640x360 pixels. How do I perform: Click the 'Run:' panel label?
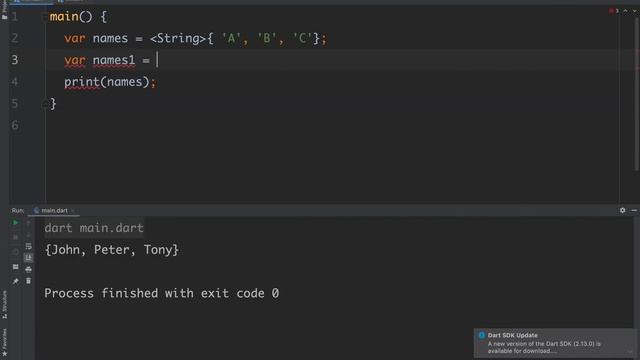coord(18,211)
